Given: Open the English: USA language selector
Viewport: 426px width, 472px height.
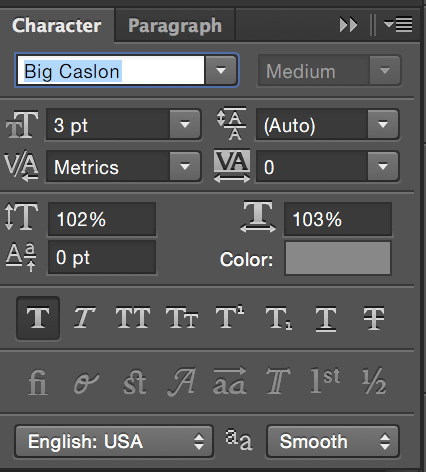Looking at the screenshot, I should point(114,441).
